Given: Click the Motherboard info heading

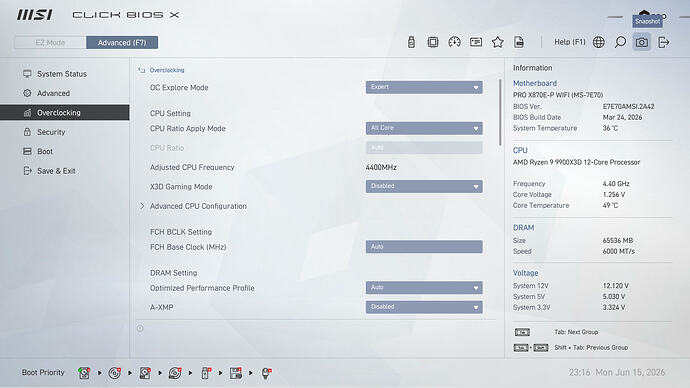Looking at the screenshot, I should (535, 83).
